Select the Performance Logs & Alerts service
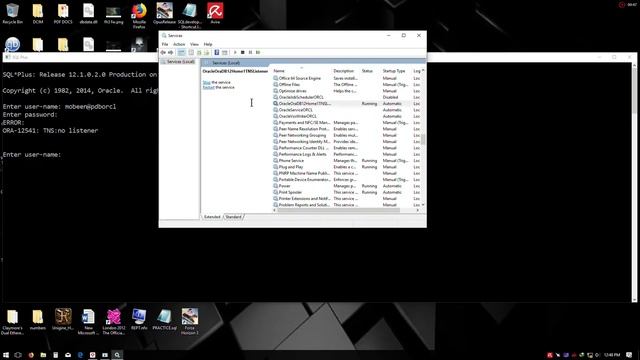The image size is (640, 360). [347, 154]
